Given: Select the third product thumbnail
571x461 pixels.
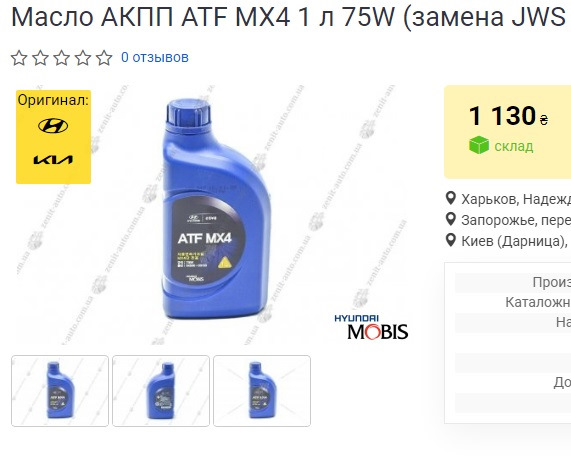Looking at the screenshot, I should [262, 391].
